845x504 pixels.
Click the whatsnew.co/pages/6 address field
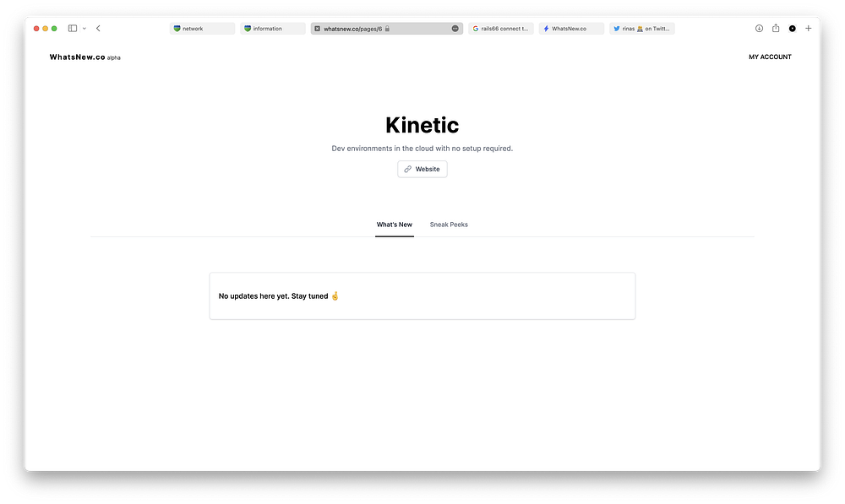386,29
